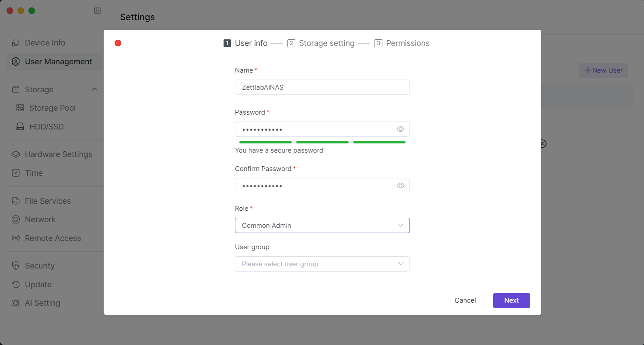Click the Device Info sidebar icon
Image resolution: width=644 pixels, height=345 pixels.
pos(16,43)
